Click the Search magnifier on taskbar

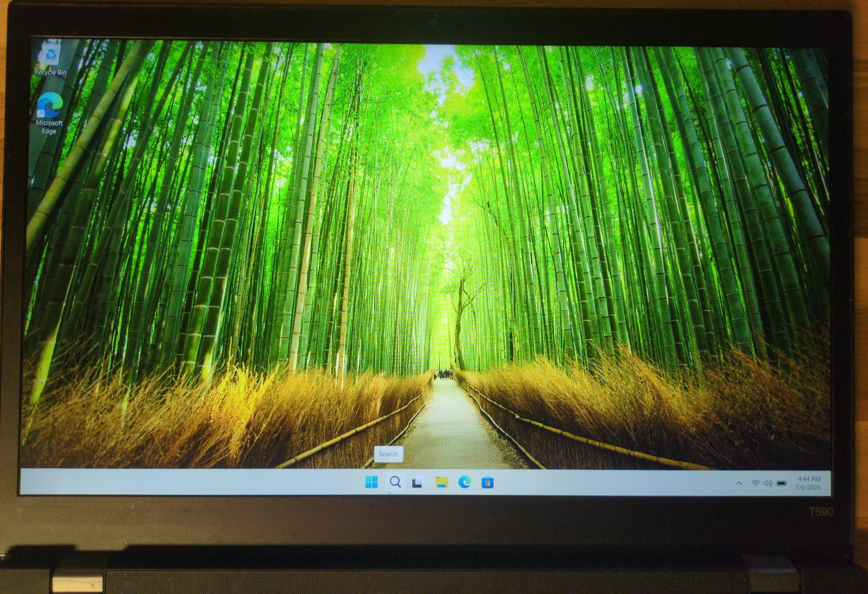click(395, 482)
